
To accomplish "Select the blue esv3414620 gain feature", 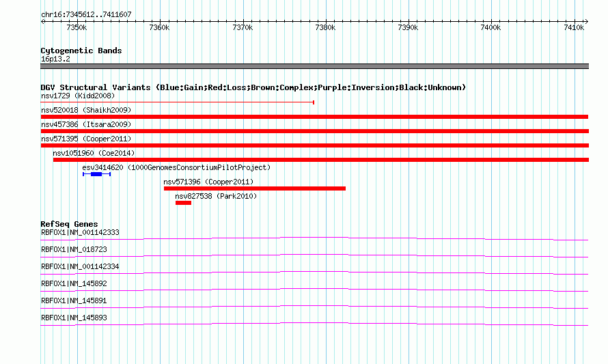I will tap(96, 174).
